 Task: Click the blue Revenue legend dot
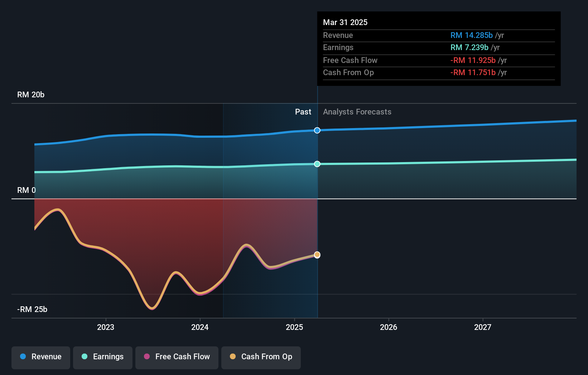pyautogui.click(x=23, y=356)
